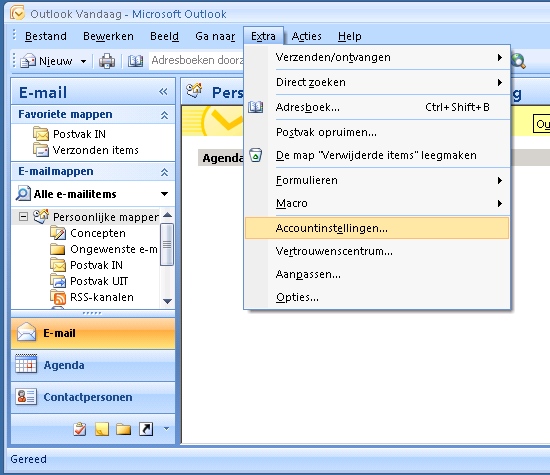
Task: Click the folder list scroll up arrow
Action: pos(167,215)
